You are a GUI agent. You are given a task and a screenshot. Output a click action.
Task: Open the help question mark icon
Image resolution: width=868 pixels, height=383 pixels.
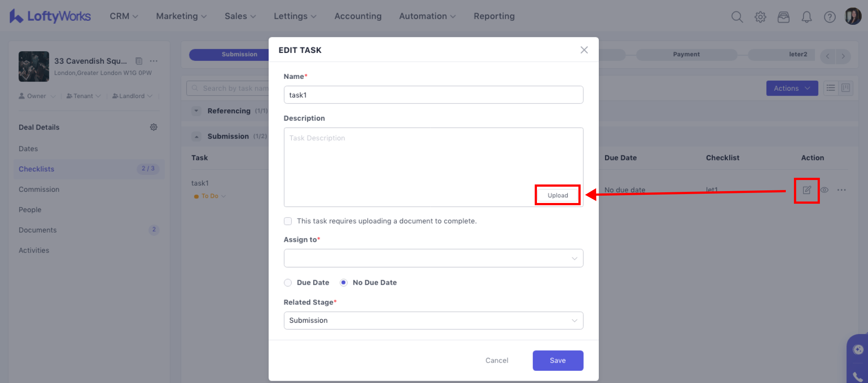829,17
